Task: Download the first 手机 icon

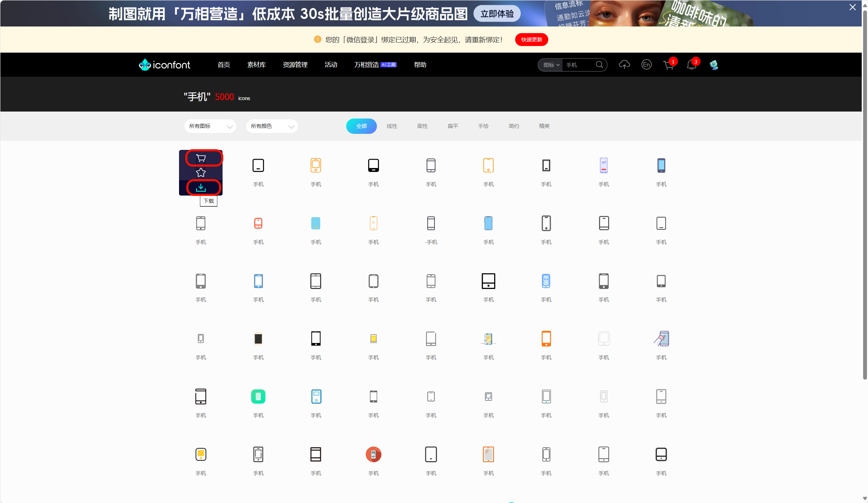Action: coord(201,187)
